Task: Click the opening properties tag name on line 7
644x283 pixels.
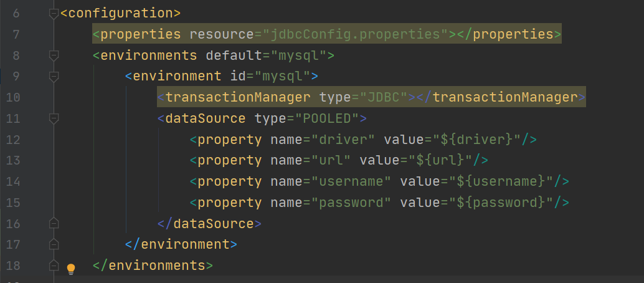Action: coord(141,34)
